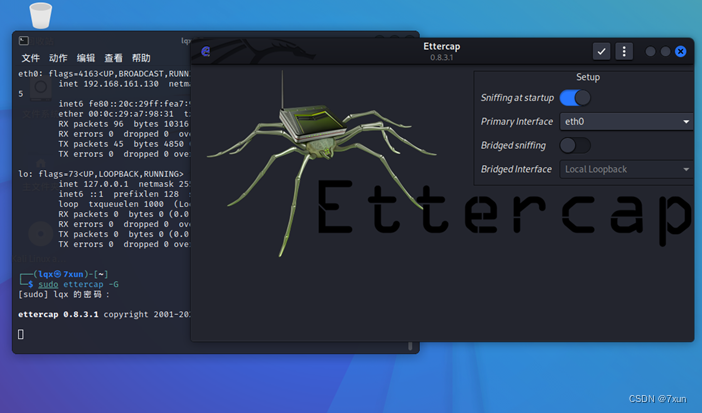Toggle Sniffing at startup switch
The height and width of the screenshot is (413, 702).
pyautogui.click(x=575, y=98)
